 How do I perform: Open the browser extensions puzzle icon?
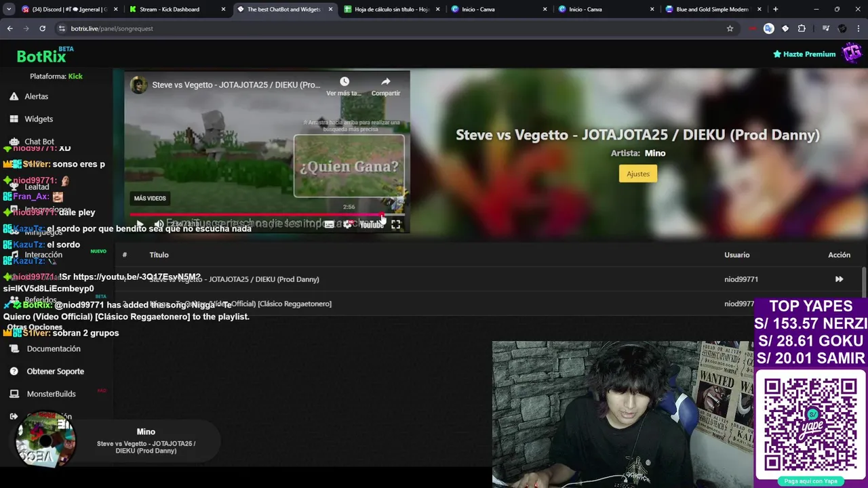coord(802,28)
